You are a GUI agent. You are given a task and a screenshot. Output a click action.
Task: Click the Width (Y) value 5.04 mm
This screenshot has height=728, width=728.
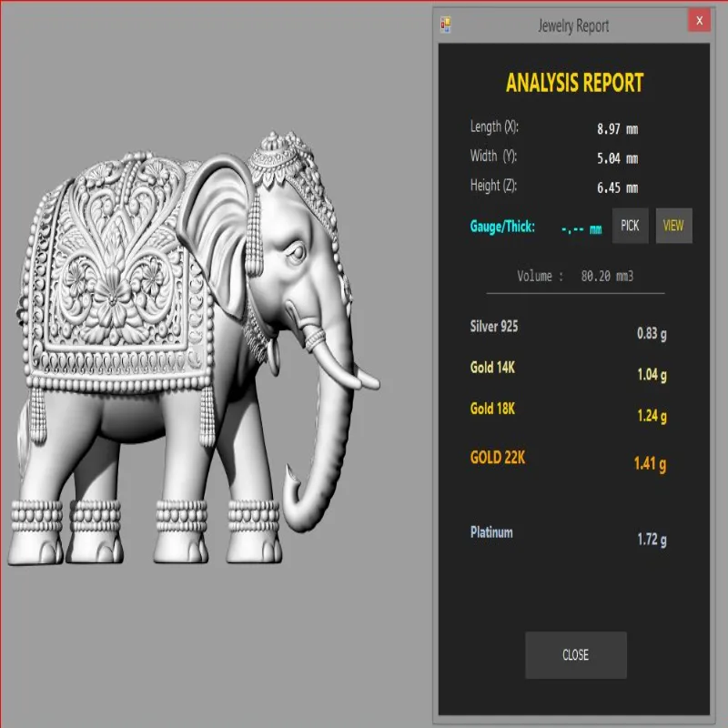(618, 158)
